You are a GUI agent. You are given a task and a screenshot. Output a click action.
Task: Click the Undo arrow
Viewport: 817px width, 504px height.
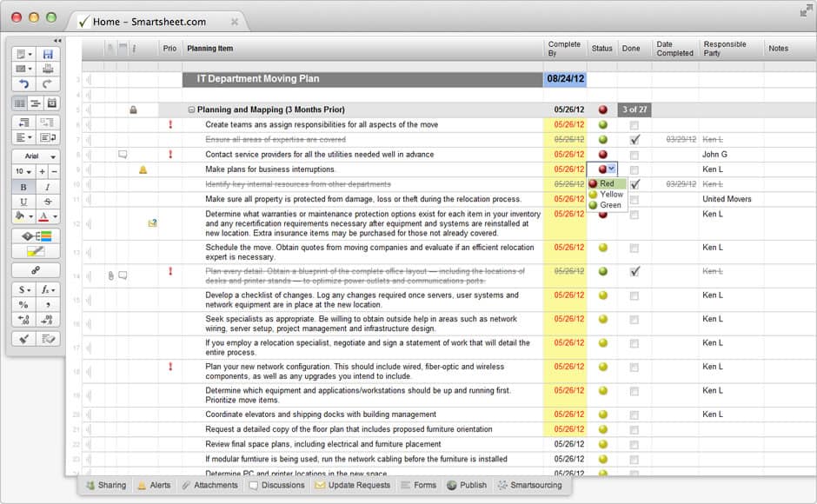pyautogui.click(x=23, y=84)
